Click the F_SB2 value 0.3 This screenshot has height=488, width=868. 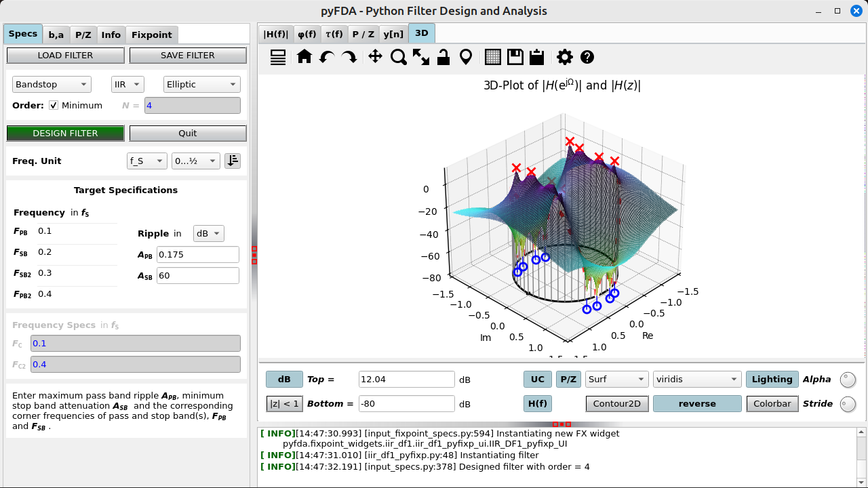pyautogui.click(x=45, y=273)
